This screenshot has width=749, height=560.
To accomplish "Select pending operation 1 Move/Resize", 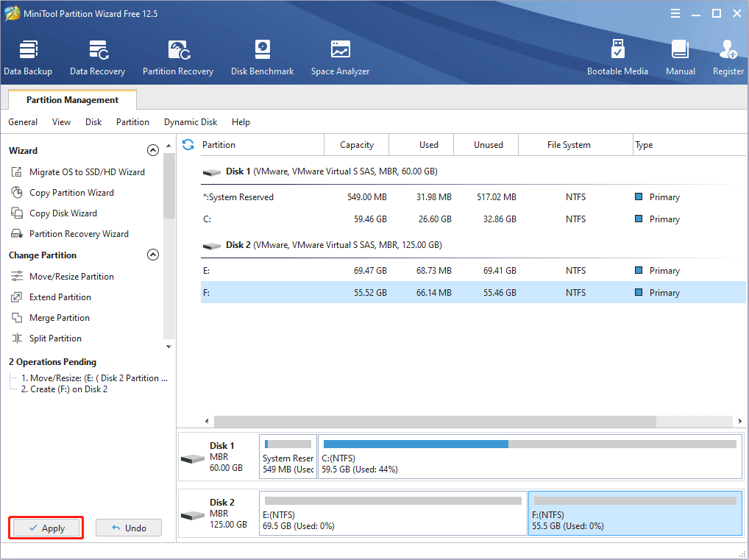I will click(94, 378).
